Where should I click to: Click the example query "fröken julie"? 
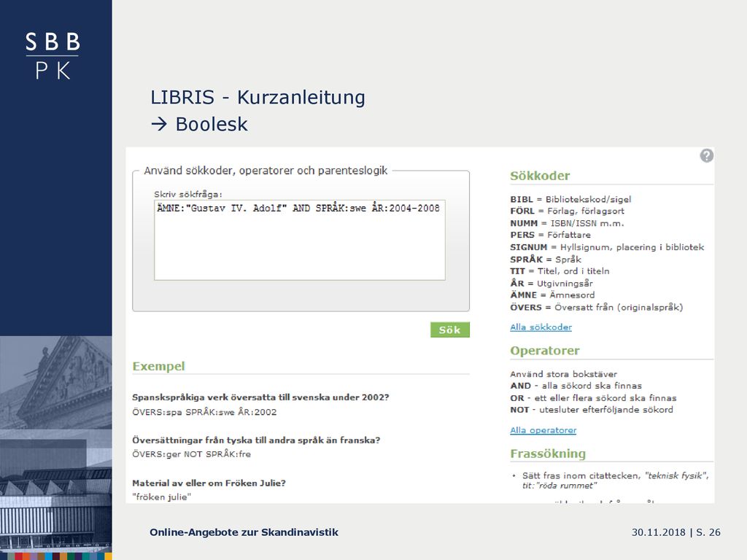(x=161, y=497)
